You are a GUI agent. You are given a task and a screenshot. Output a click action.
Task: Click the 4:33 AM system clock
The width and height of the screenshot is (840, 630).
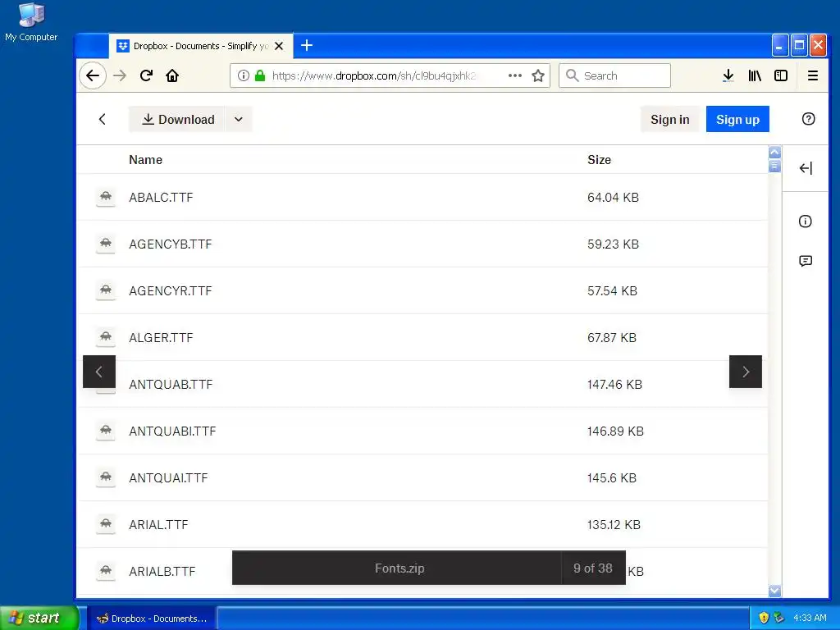(810, 618)
